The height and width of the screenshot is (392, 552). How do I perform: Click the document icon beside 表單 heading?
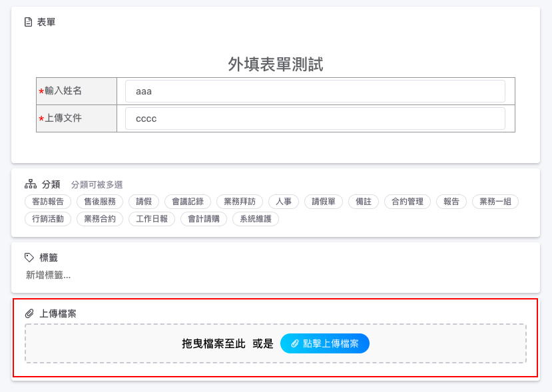pyautogui.click(x=28, y=22)
